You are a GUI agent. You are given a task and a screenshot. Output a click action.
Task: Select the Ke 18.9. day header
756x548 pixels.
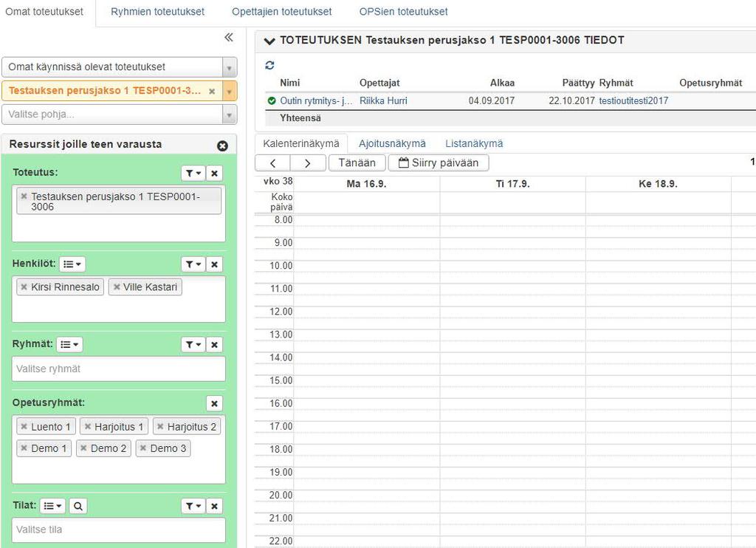pyautogui.click(x=658, y=184)
